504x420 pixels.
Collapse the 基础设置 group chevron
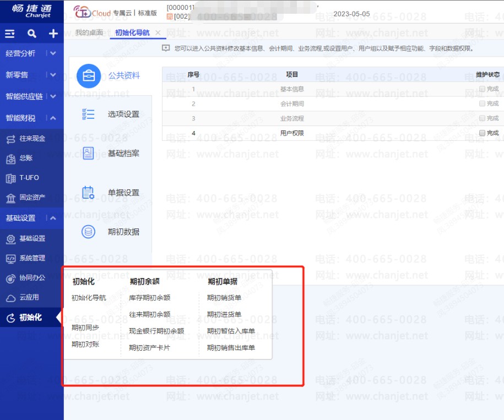[53, 218]
